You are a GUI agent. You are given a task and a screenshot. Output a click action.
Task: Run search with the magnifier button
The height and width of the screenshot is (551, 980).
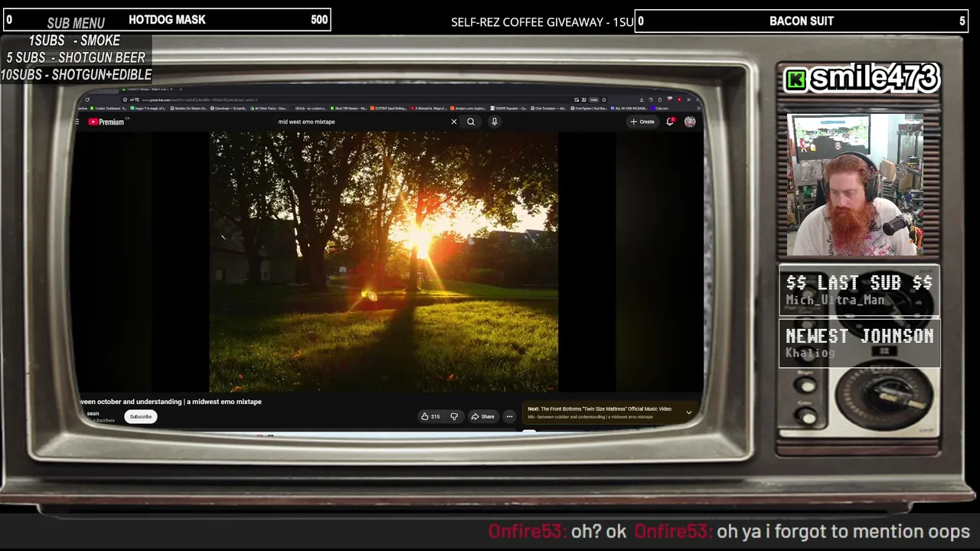pyautogui.click(x=471, y=122)
